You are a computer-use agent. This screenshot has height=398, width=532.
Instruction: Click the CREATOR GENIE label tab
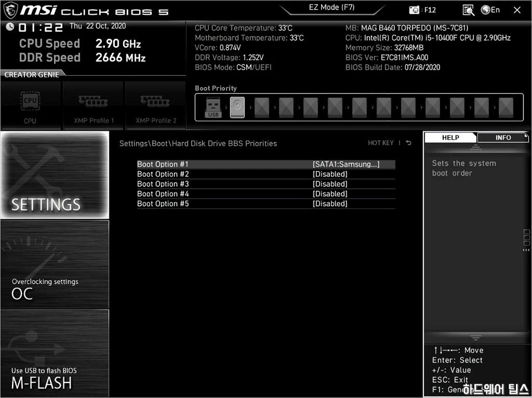32,75
